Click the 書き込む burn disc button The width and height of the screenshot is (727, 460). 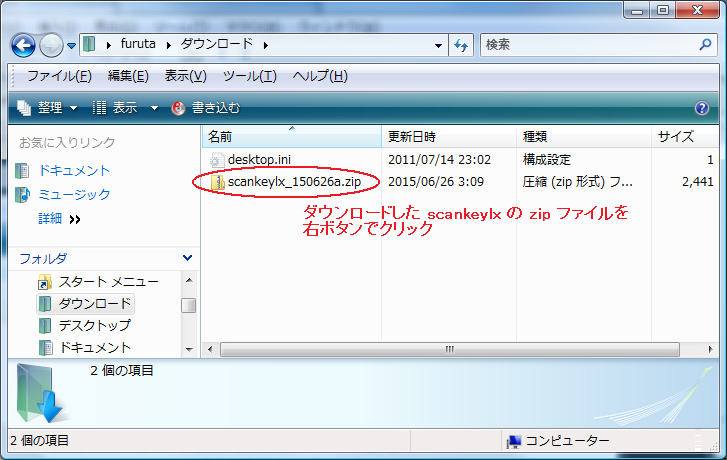tap(206, 108)
